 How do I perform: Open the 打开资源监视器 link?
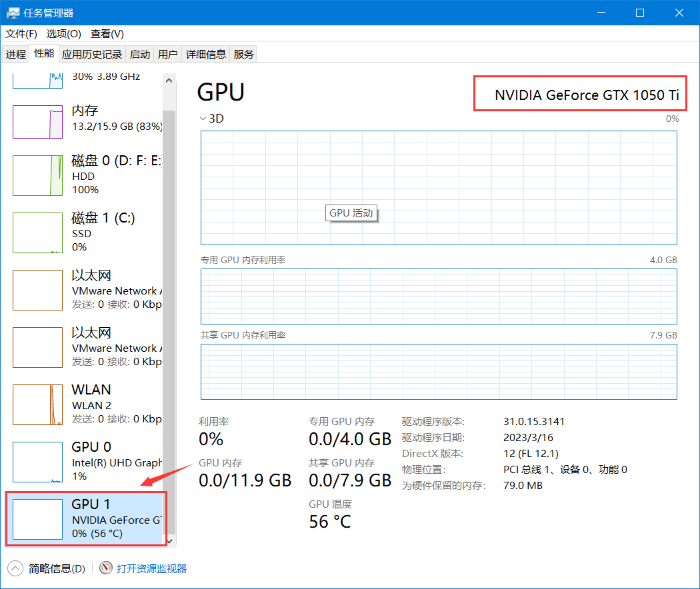click(151, 568)
